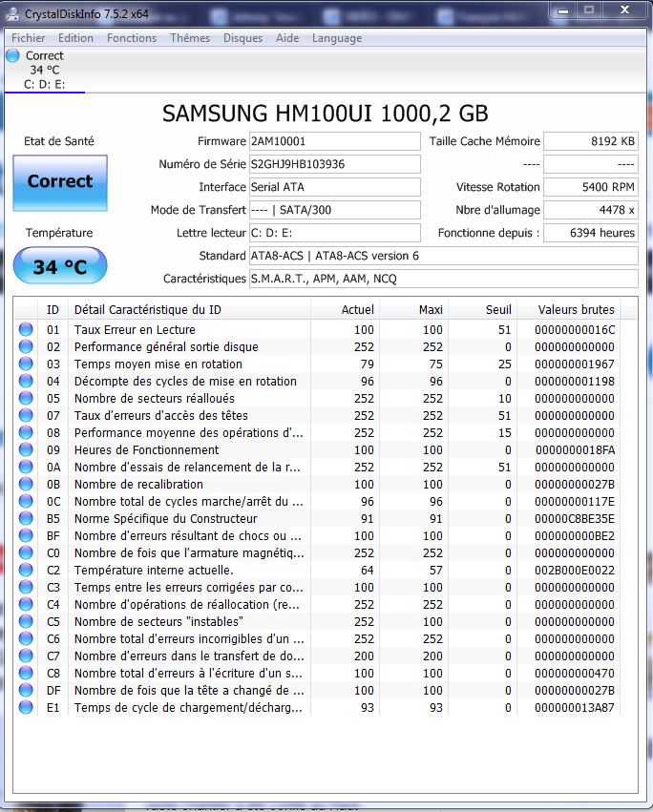Click status orb for row ID 0A
653x812 pixels.
26,467
